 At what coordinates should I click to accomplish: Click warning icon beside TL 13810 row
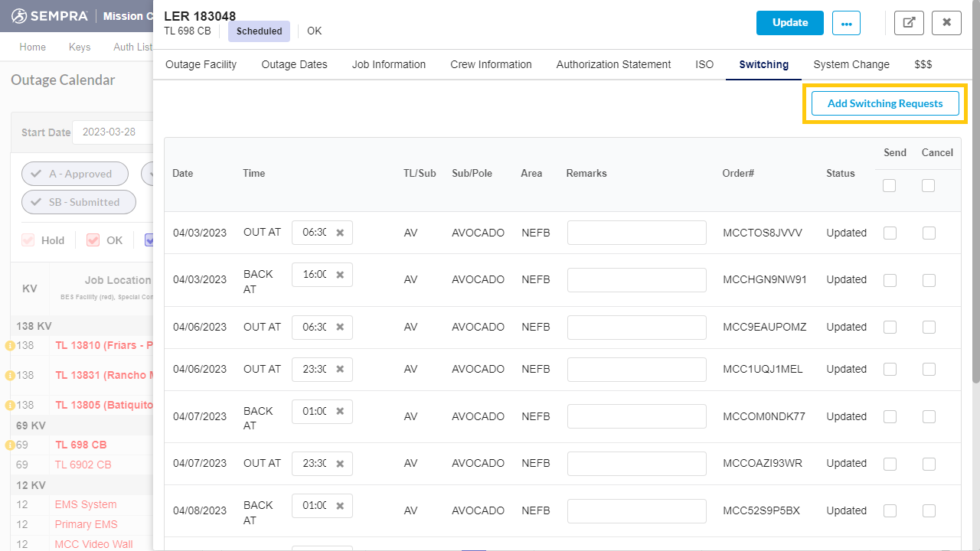pos(10,346)
